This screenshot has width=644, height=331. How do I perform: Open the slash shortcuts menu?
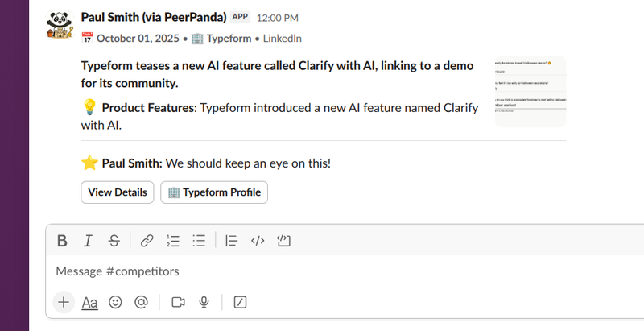click(240, 302)
